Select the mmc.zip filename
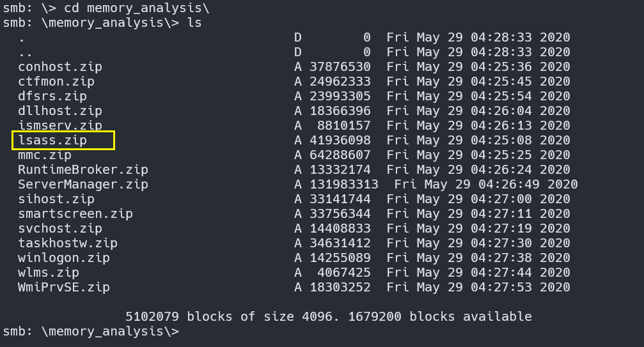644x347 pixels. (45, 155)
